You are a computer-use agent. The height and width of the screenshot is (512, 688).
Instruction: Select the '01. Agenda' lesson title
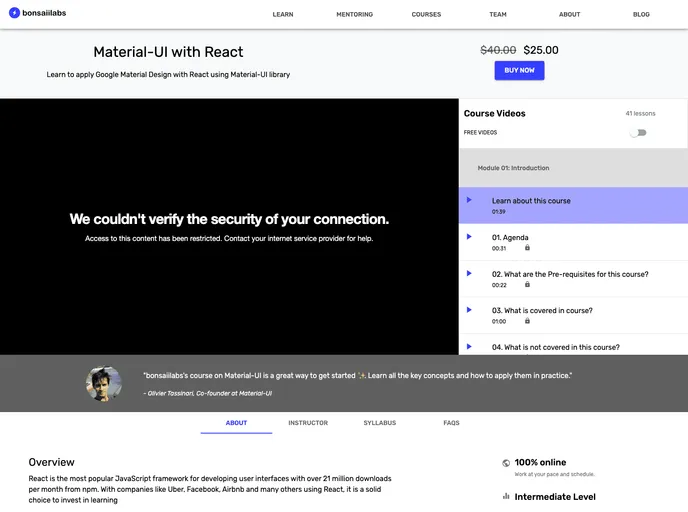(510, 237)
